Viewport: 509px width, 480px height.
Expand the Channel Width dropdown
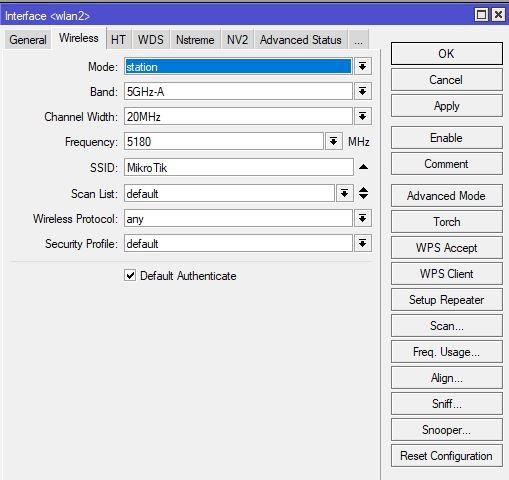point(363,116)
